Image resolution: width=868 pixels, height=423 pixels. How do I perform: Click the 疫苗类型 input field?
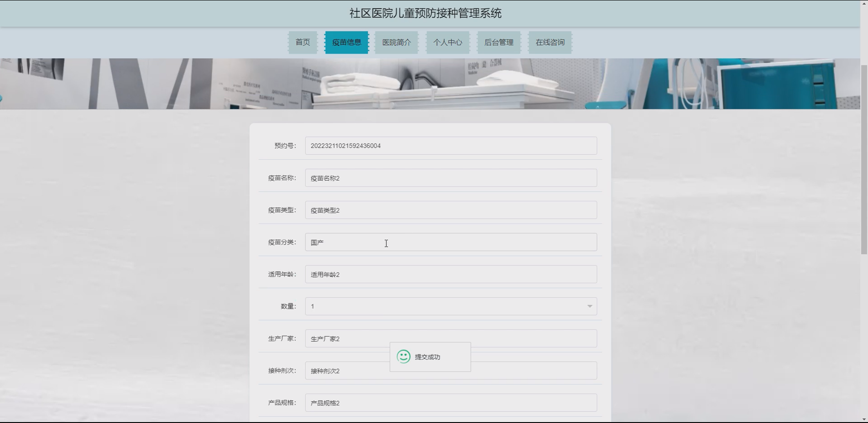[x=451, y=210]
